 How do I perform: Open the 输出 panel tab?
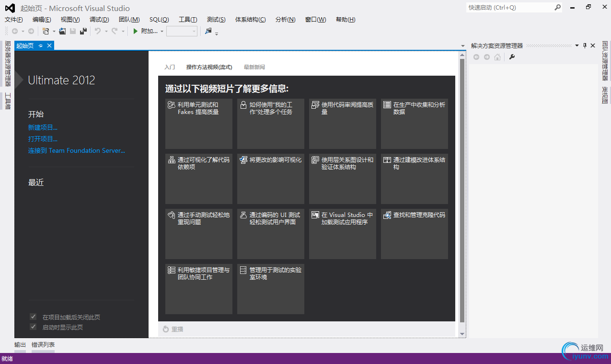click(x=20, y=345)
